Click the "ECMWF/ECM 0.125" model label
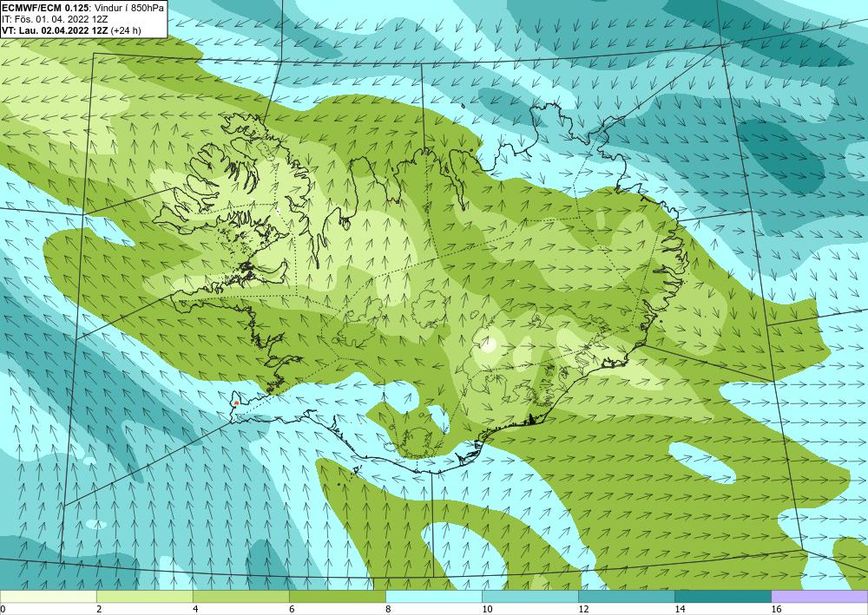The image size is (868, 615). (x=45, y=7)
